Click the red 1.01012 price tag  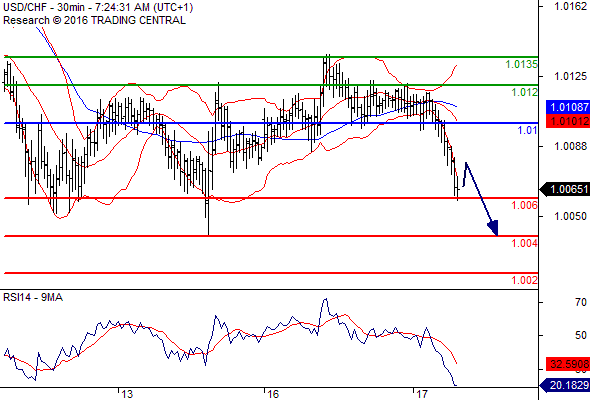point(567,121)
